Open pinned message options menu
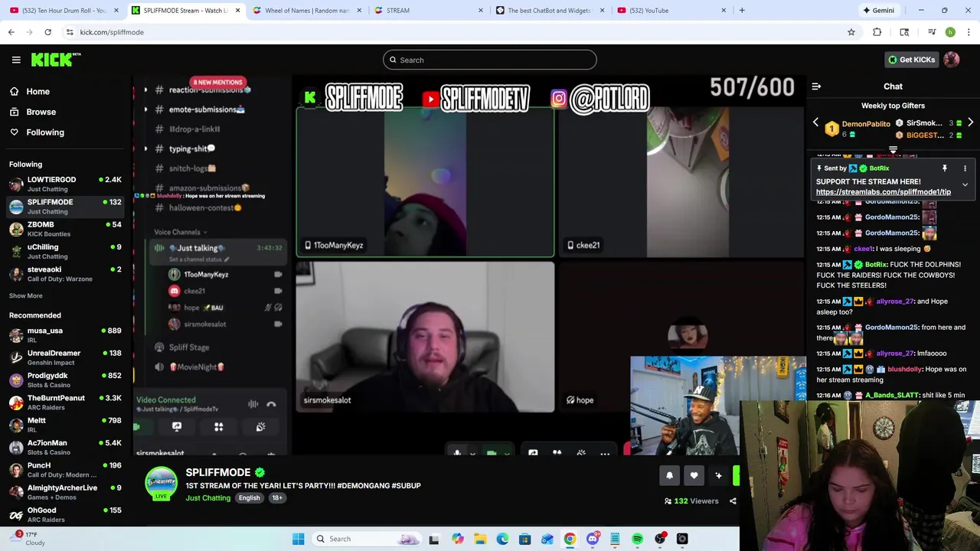 tap(965, 168)
